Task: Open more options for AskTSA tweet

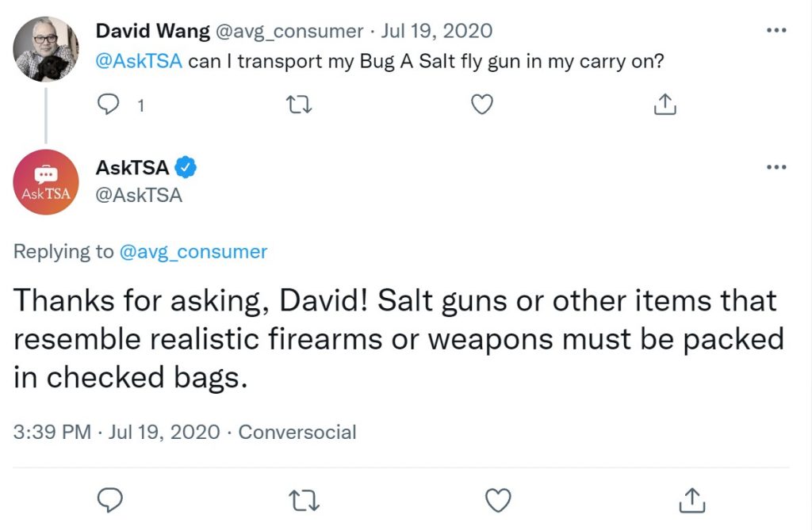Action: pos(776,166)
